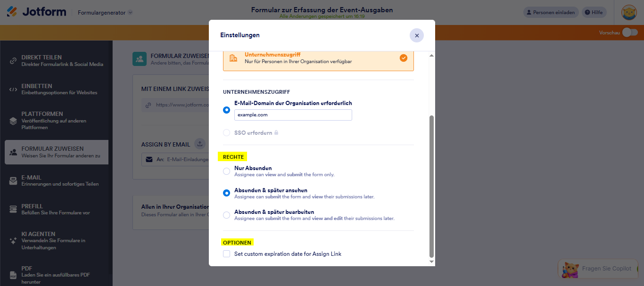The height and width of the screenshot is (286, 644).
Task: Select Absenden & später ansehen radio
Action: pyautogui.click(x=227, y=193)
